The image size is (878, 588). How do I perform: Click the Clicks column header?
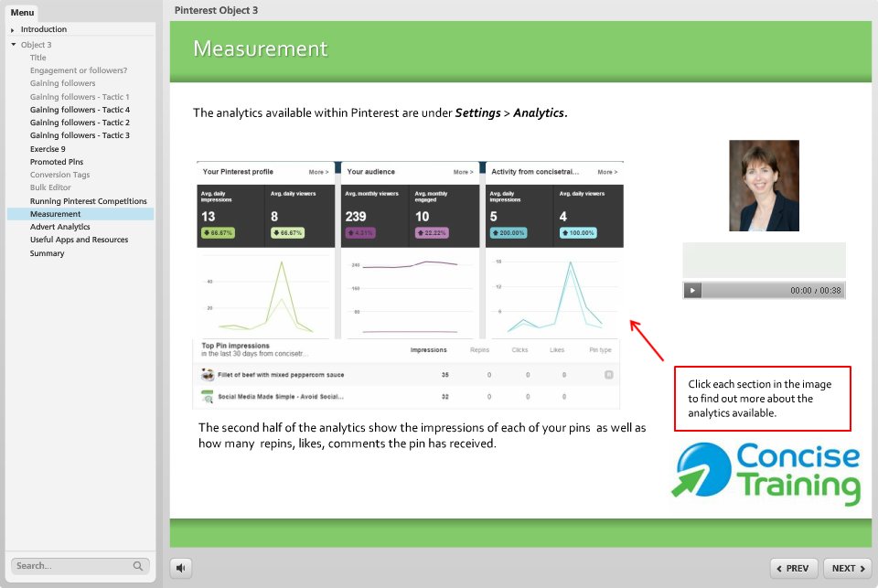point(519,350)
